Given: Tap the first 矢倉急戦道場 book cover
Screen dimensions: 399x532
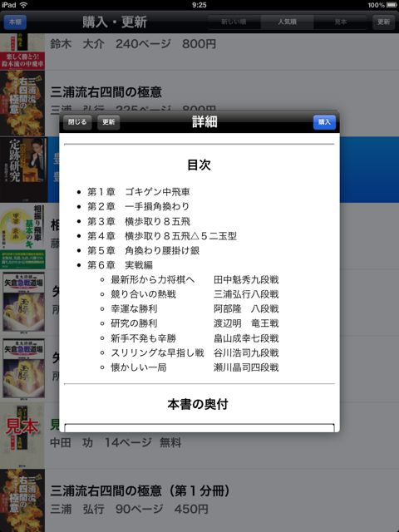Looking at the screenshot, I should click(x=23, y=302).
